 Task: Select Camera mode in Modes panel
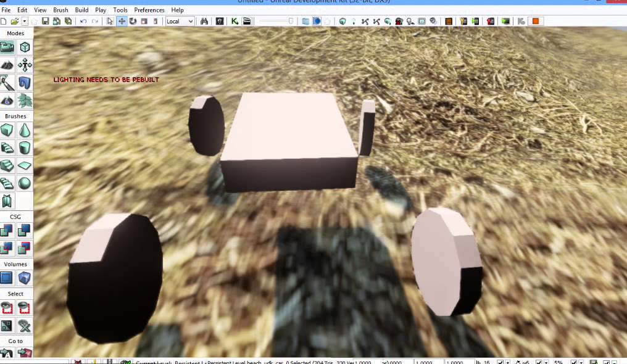click(x=7, y=48)
